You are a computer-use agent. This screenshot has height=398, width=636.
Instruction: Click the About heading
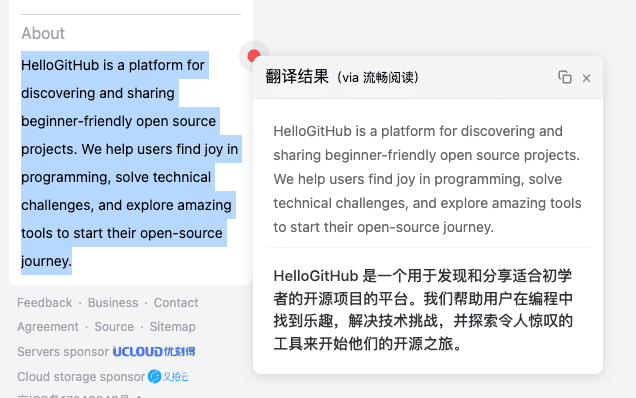(43, 33)
